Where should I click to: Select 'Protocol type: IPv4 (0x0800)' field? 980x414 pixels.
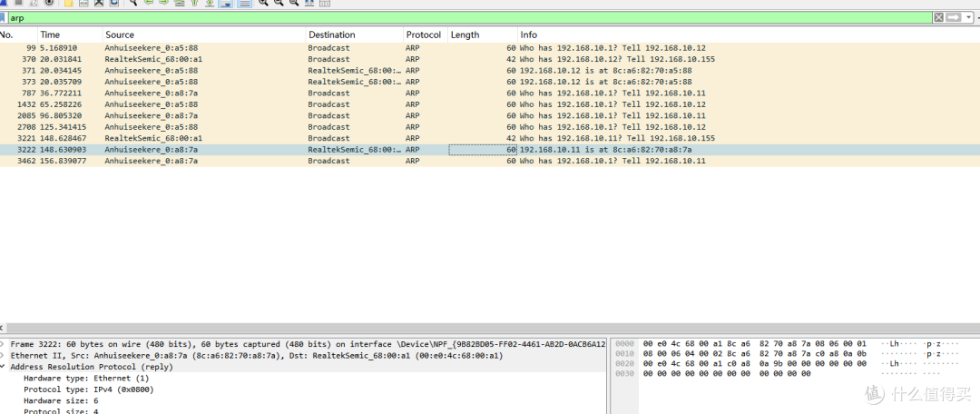[88, 389]
